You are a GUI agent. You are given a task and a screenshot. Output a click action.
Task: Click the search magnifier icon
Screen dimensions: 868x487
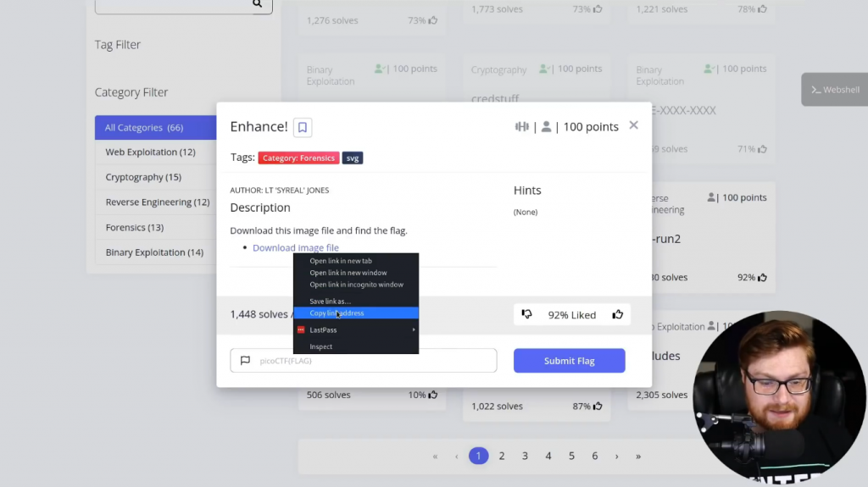pos(258,4)
